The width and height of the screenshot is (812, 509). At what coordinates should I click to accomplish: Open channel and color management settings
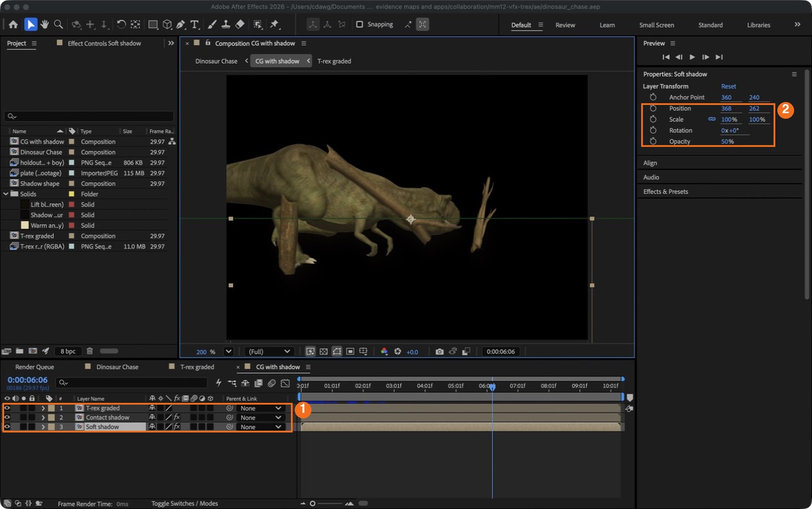pos(384,352)
